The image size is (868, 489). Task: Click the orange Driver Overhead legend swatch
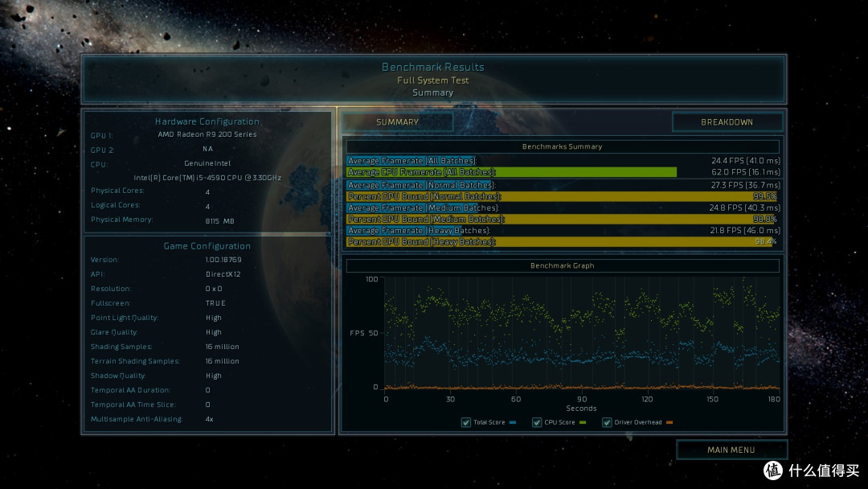pos(669,422)
